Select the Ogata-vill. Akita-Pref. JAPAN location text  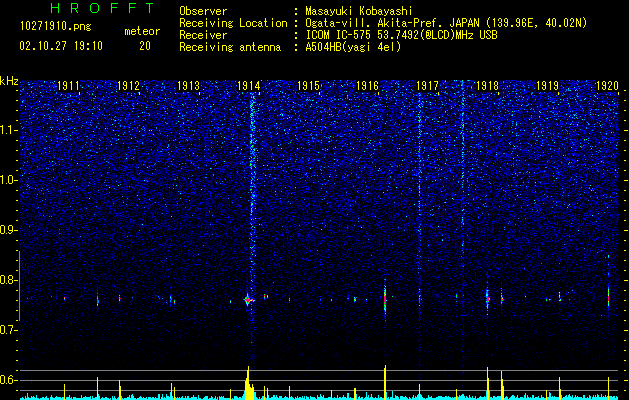(x=446, y=23)
